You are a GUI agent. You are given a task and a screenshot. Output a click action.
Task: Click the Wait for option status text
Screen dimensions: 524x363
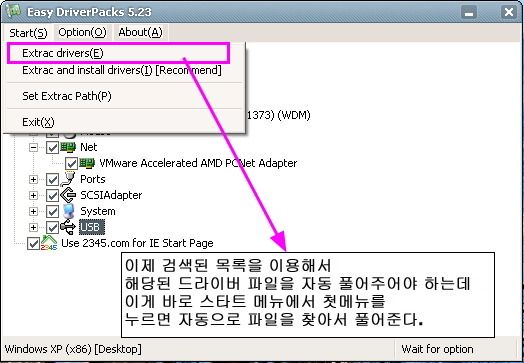(437, 350)
